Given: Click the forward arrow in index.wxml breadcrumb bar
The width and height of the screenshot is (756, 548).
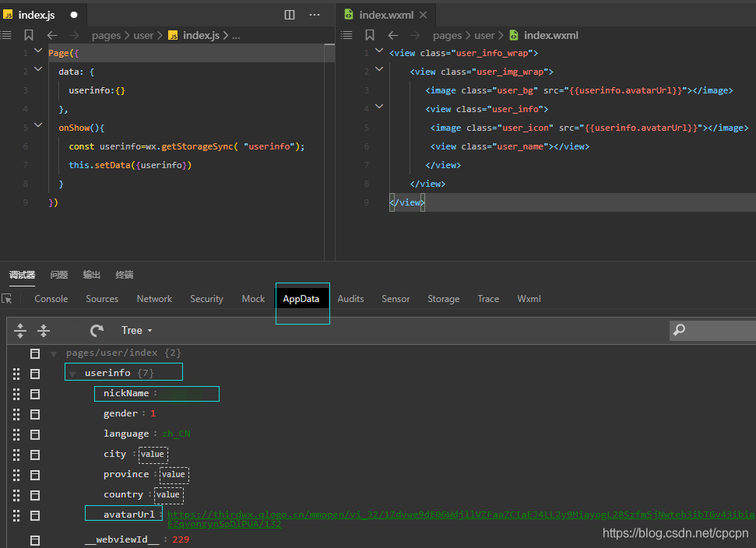Looking at the screenshot, I should [415, 35].
